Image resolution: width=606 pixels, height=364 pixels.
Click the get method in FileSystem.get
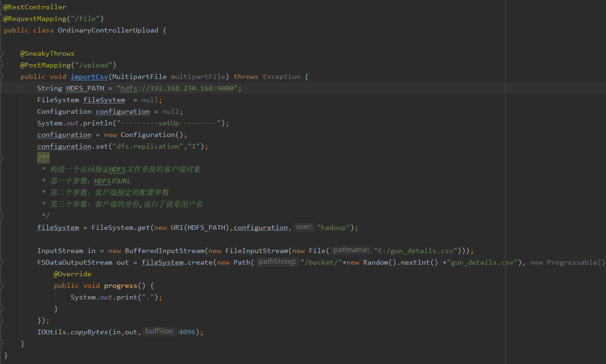[x=143, y=227]
